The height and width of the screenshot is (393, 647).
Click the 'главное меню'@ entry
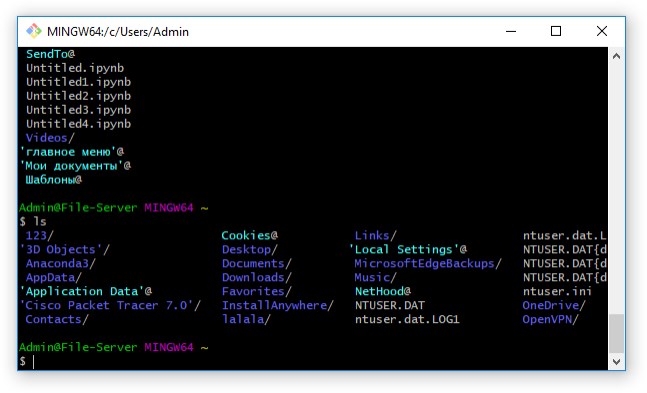point(72,152)
